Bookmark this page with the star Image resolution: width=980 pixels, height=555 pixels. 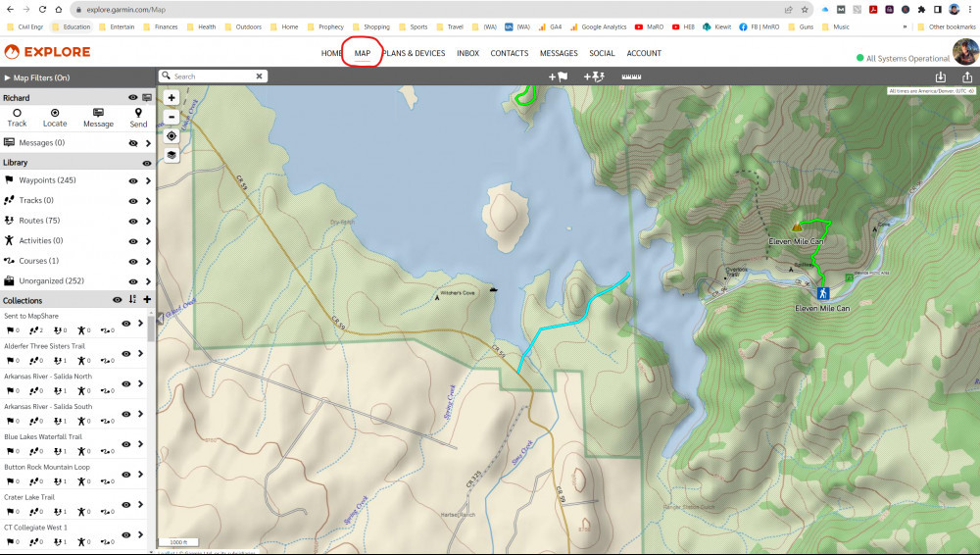[x=805, y=10]
